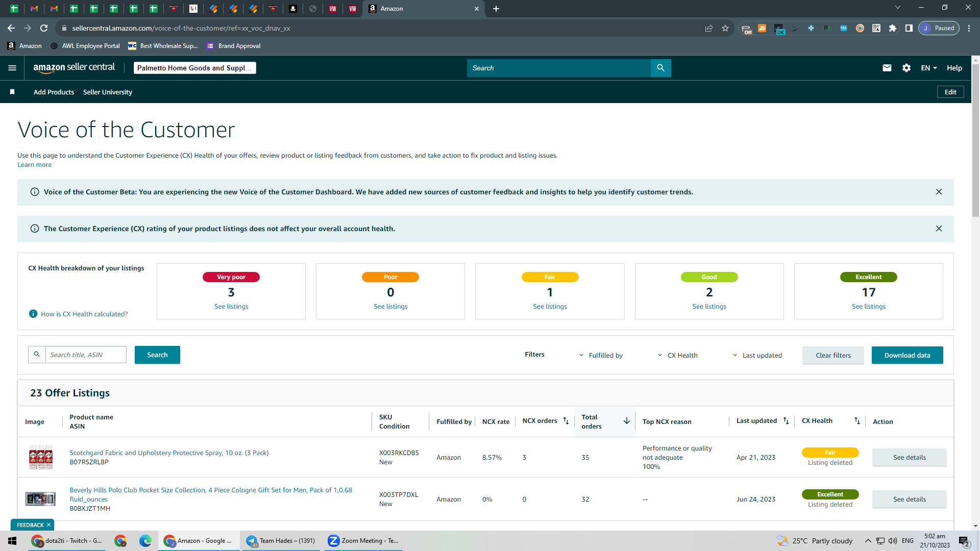Open the settings gear icon

pos(906,68)
